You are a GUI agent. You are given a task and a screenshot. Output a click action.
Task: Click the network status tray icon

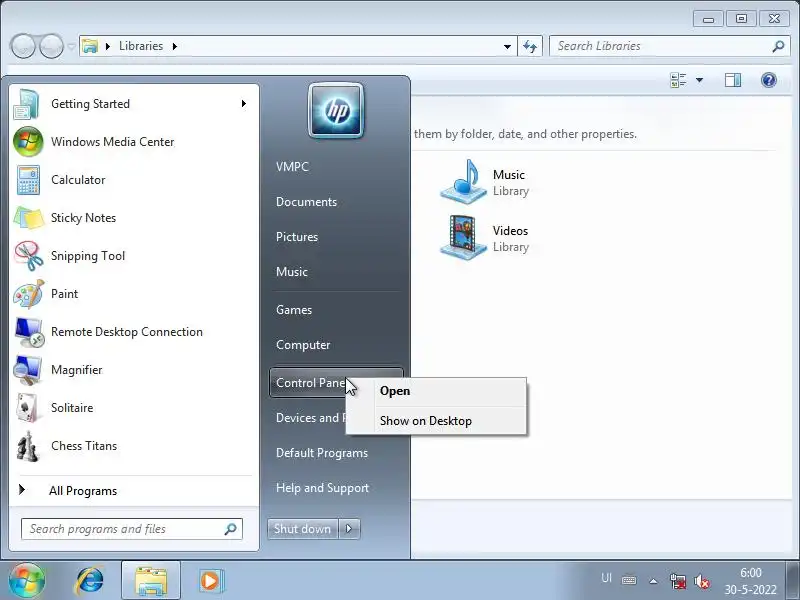click(x=678, y=581)
